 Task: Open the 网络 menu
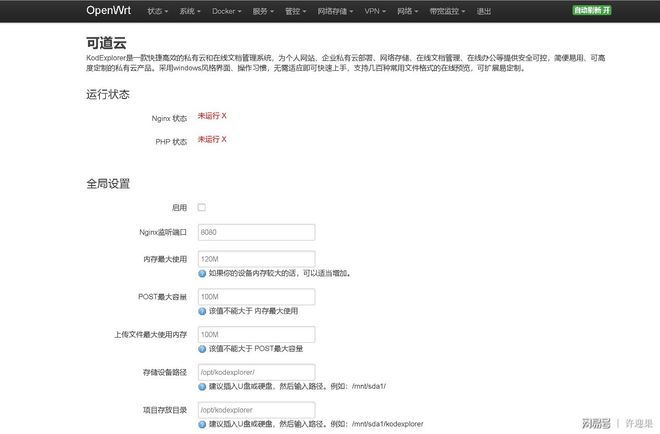pyautogui.click(x=407, y=12)
